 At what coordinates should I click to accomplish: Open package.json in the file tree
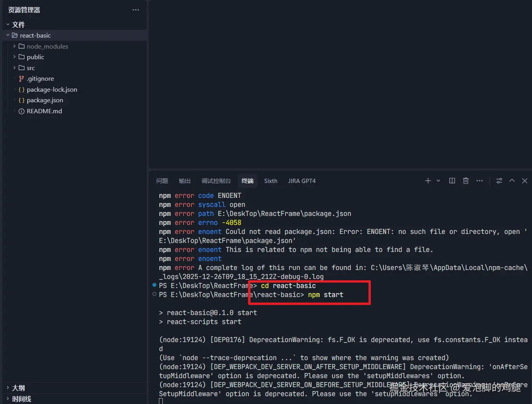point(45,100)
